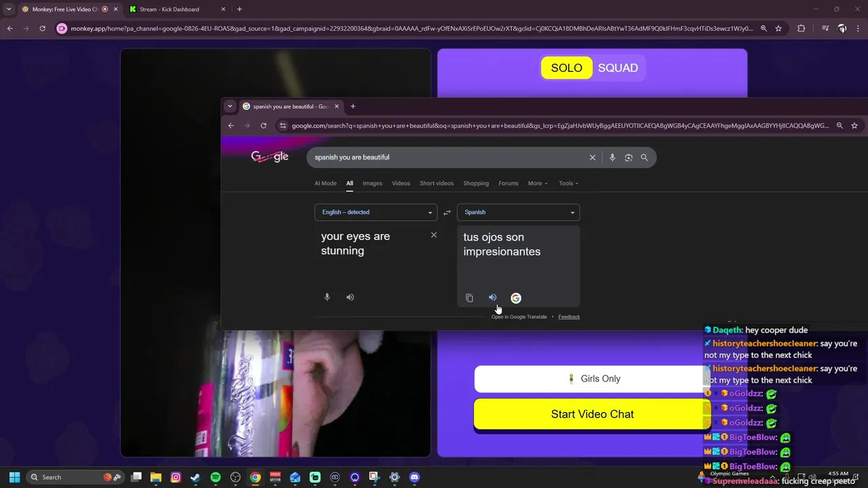868x488 pixels.
Task: Search by image with Google Lens
Action: pos(629,157)
